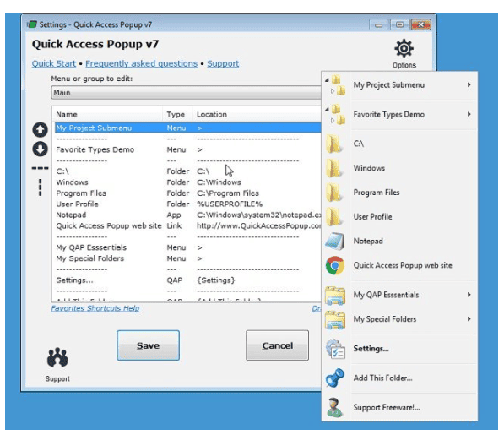
Task: Select the Notepad row in favorites list
Action: click(x=188, y=215)
